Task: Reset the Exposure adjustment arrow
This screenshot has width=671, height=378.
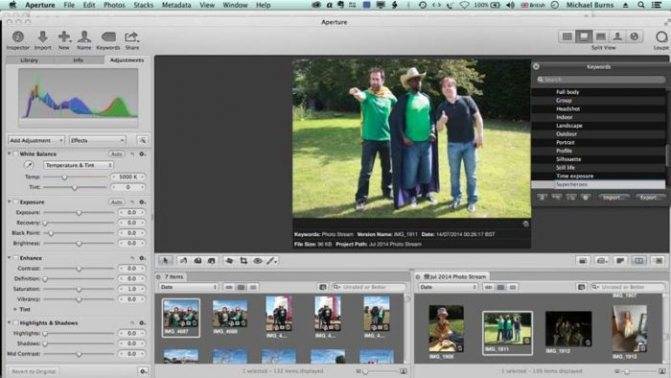Action: 132,202
